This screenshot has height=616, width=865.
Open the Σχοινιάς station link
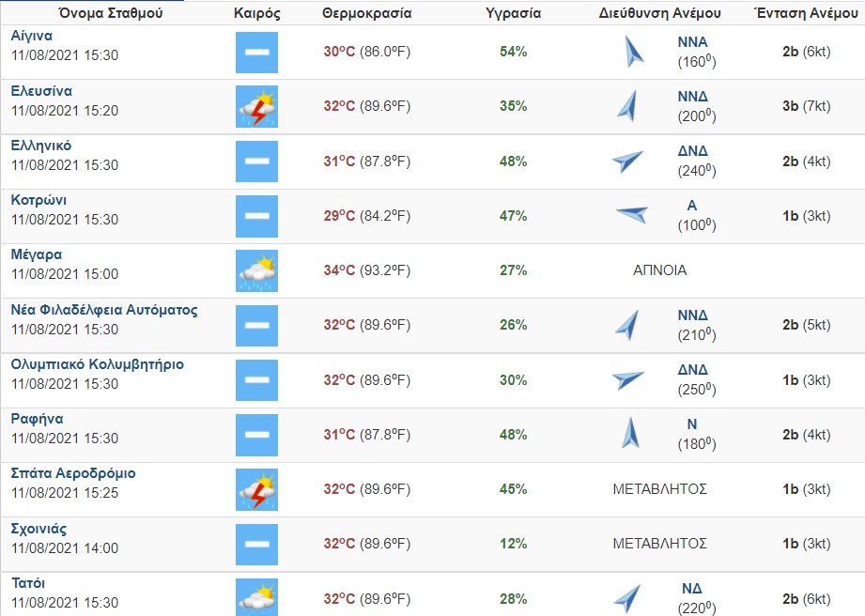[x=39, y=529]
